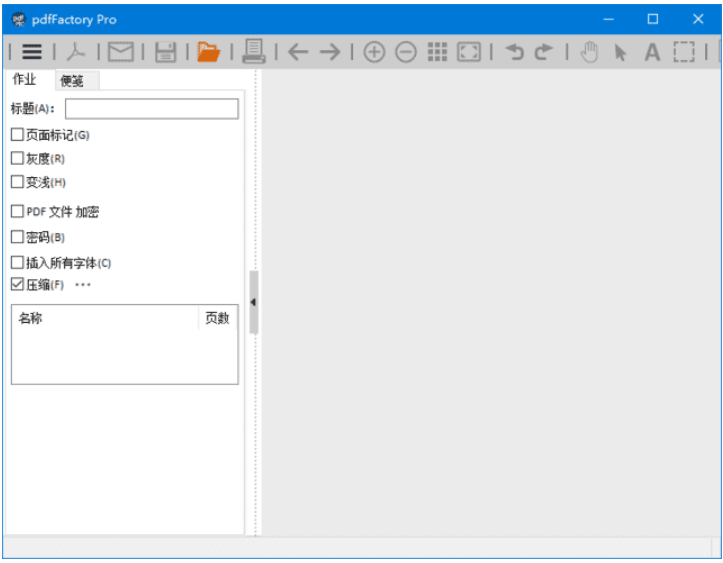723x563 pixels.
Task: Select the text tool (A icon)
Action: (x=652, y=52)
